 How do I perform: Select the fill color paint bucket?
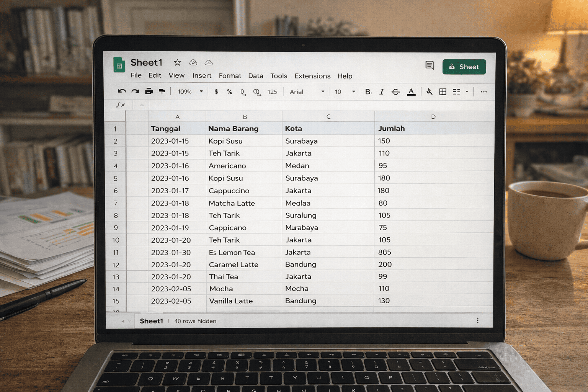coord(429,92)
